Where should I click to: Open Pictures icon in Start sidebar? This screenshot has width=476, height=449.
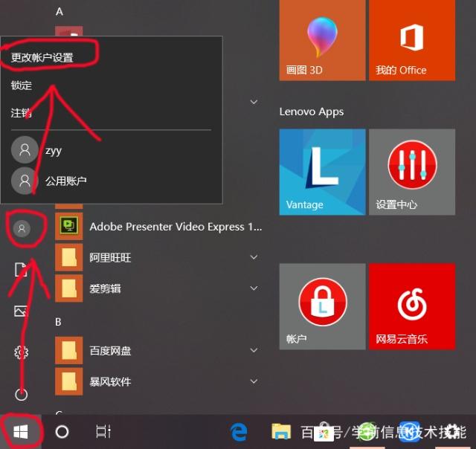(x=21, y=311)
